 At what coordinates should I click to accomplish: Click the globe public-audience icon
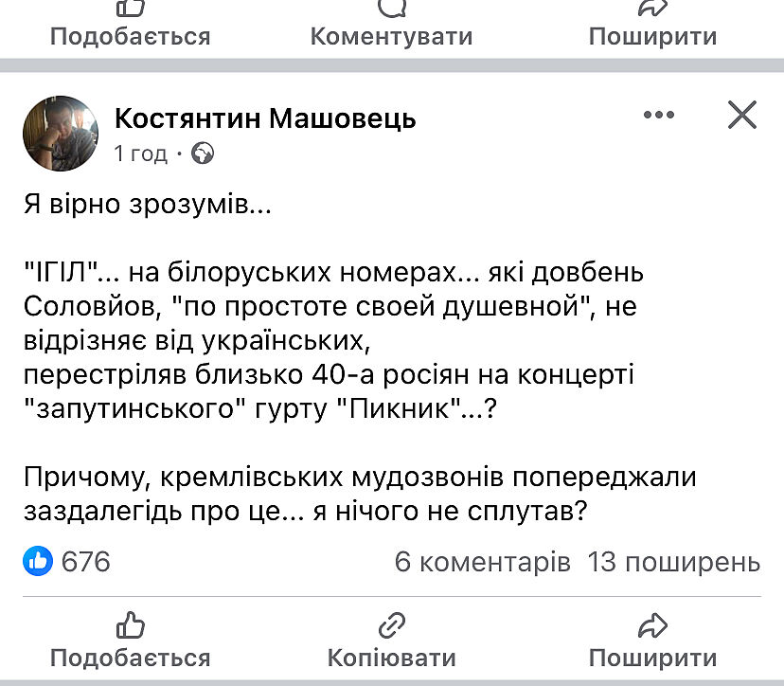[x=203, y=153]
